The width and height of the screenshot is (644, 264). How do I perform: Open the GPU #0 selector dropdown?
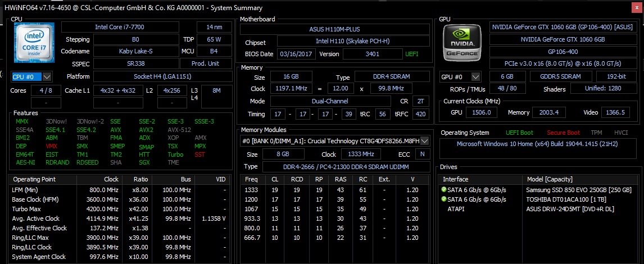pos(475,77)
